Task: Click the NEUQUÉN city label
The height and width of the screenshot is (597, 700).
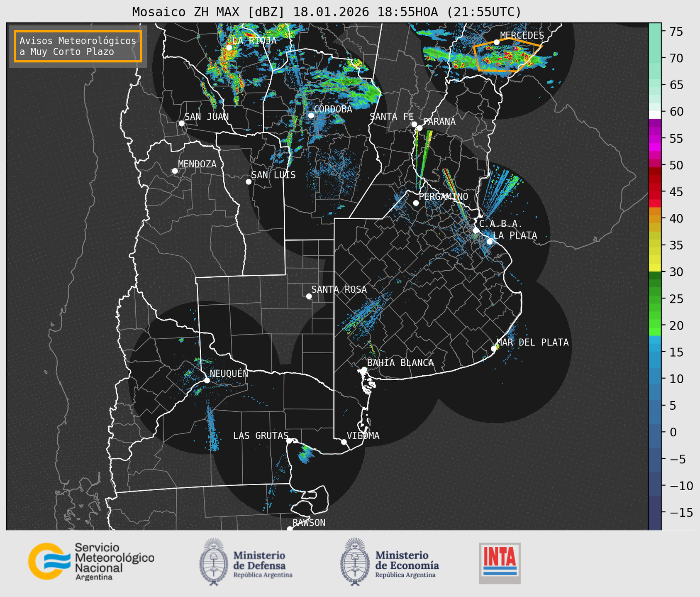Action: [229, 373]
